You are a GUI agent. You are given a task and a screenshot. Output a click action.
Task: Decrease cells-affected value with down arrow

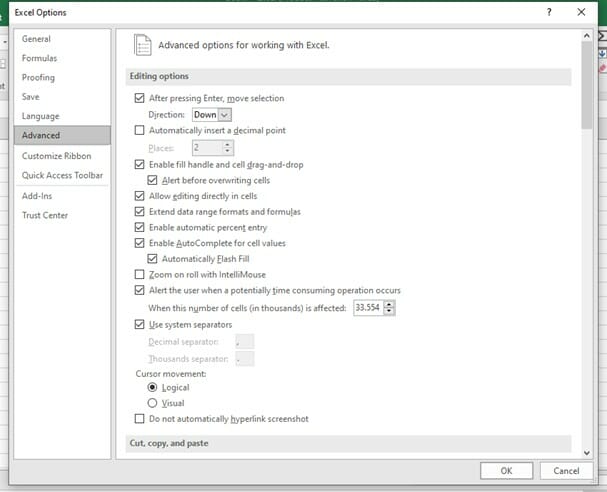pos(389,311)
